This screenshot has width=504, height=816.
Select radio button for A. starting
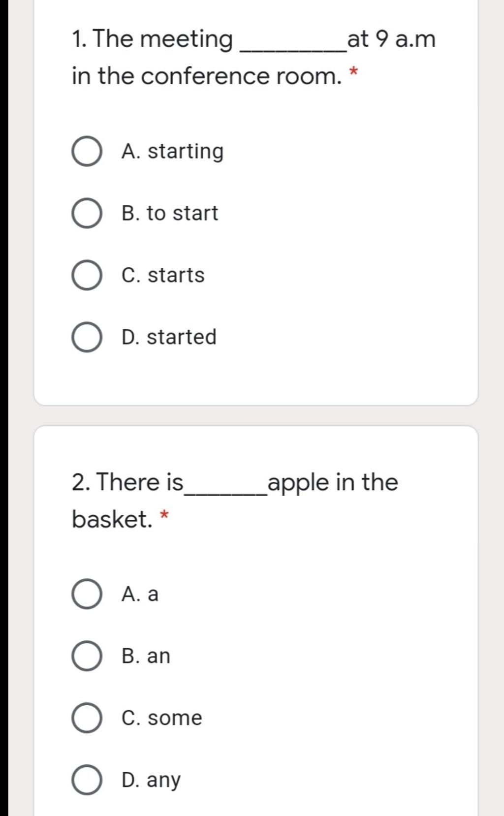coord(87,151)
